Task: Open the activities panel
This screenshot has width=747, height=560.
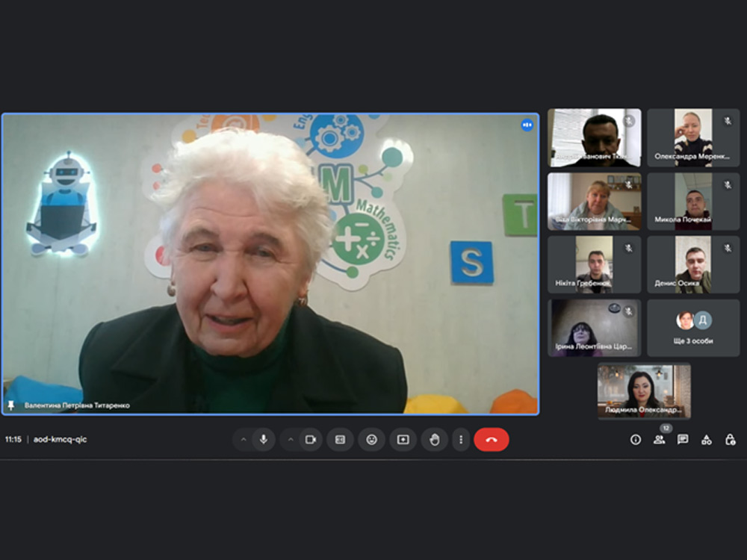Action: coord(706,440)
